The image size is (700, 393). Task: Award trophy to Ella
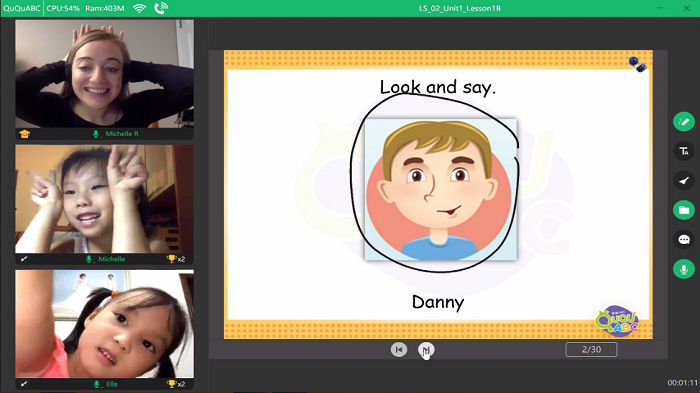tap(171, 384)
